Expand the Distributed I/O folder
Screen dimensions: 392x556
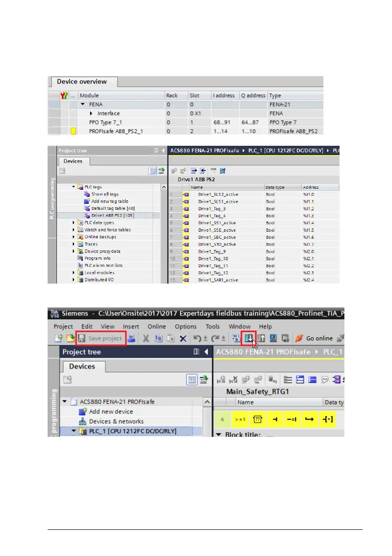[74, 279]
